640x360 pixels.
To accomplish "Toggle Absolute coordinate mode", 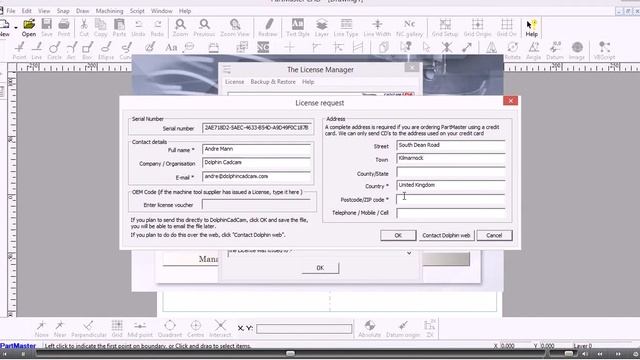I will [x=369, y=329].
